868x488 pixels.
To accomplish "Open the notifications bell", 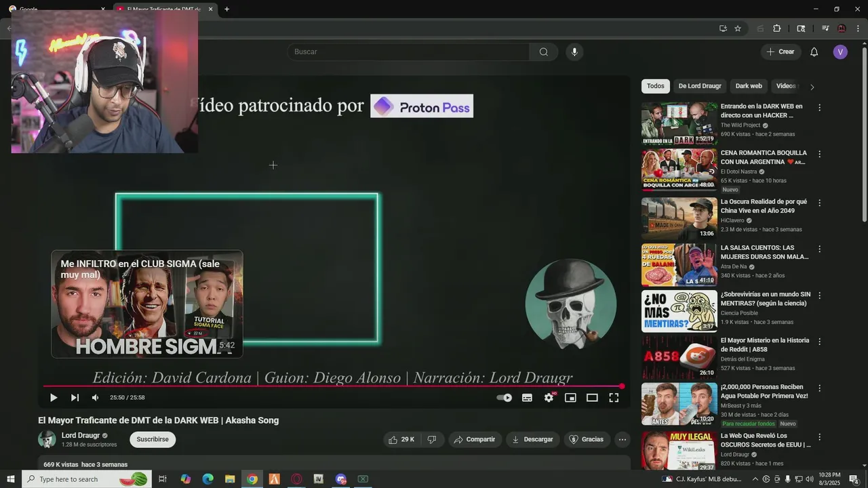I will [x=814, y=52].
